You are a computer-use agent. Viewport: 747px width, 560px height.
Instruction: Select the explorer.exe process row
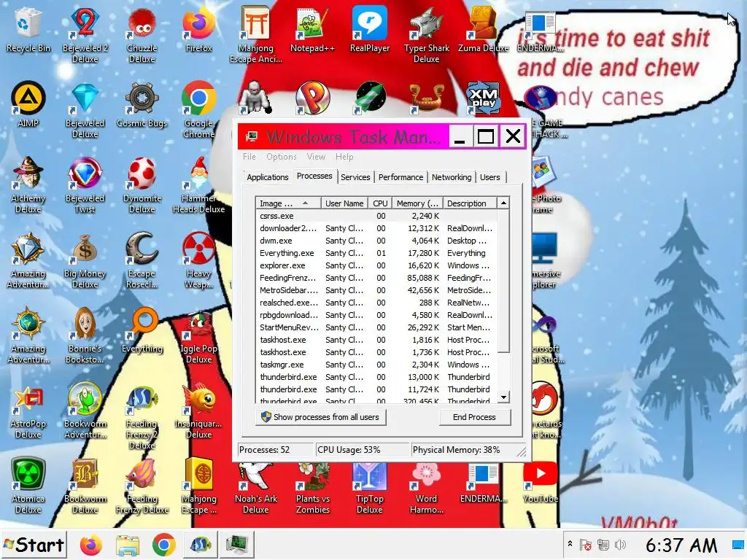[x=376, y=265]
